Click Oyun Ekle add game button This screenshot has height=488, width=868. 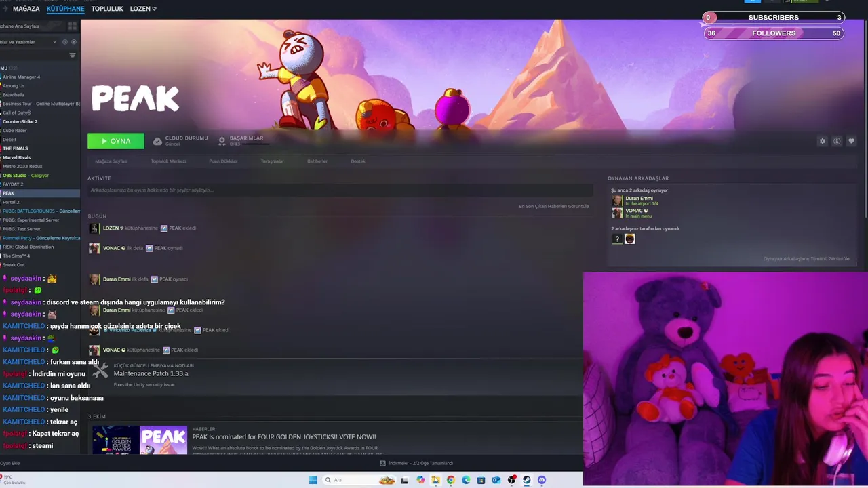pos(10,464)
